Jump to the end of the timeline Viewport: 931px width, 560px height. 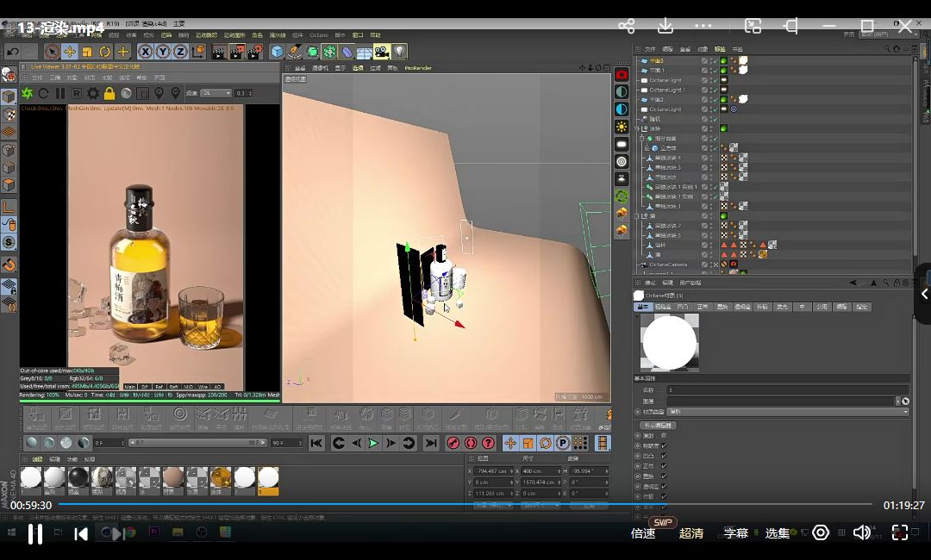coord(431,443)
